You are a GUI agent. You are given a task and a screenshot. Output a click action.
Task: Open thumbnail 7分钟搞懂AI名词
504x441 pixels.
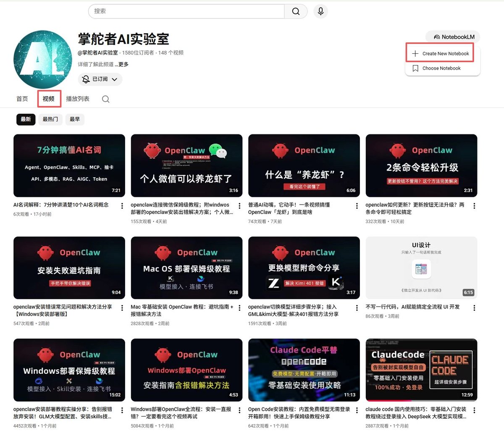69,165
